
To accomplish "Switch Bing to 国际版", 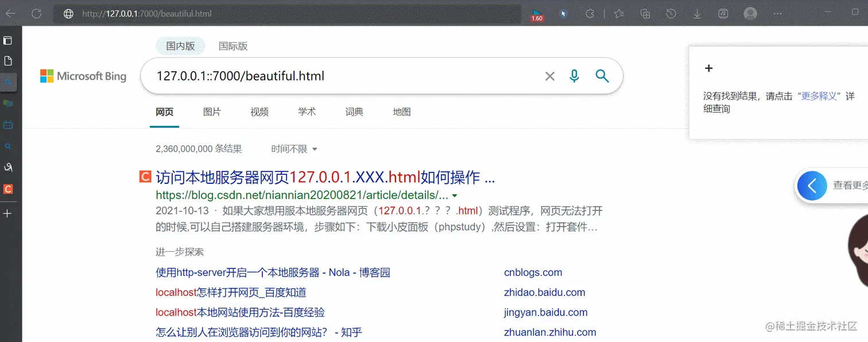I will pyautogui.click(x=233, y=45).
